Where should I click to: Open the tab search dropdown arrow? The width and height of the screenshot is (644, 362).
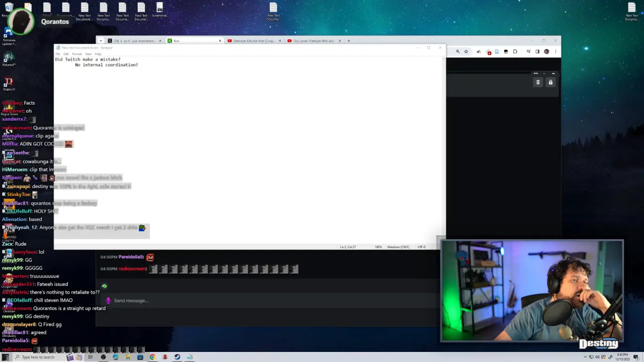point(101,41)
